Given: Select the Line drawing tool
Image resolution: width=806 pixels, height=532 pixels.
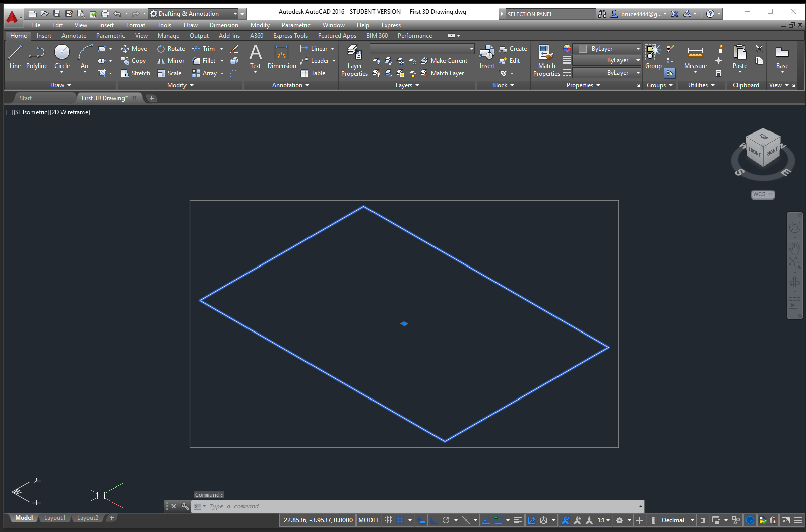Looking at the screenshot, I should coord(15,56).
